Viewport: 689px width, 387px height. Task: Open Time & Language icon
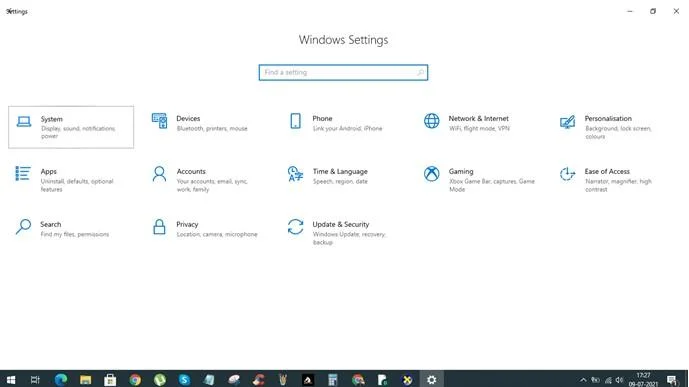(295, 174)
